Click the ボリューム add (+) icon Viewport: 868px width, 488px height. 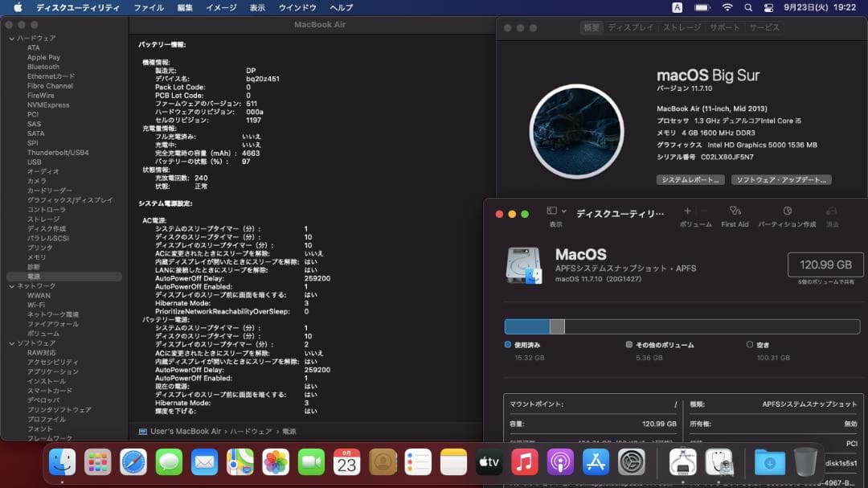(687, 211)
